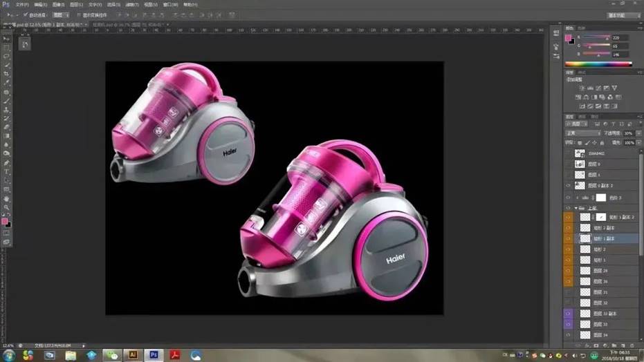644x362 pixels.
Task: Hide the selected 矩形 1 副本 layer
Action: [569, 238]
